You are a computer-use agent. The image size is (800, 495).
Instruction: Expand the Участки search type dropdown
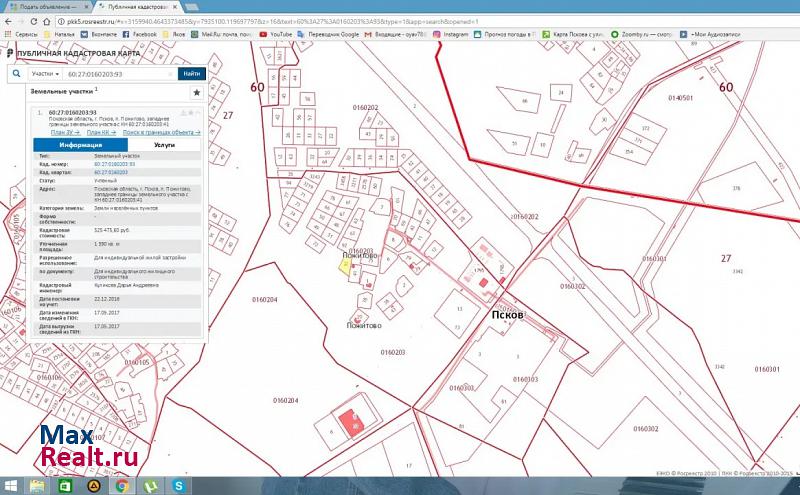45,74
